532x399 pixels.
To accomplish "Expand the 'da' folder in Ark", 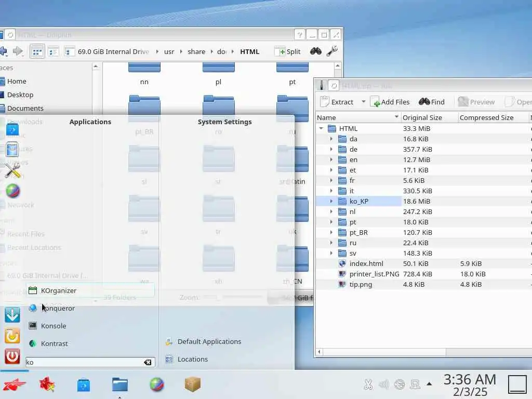I will pyautogui.click(x=331, y=139).
